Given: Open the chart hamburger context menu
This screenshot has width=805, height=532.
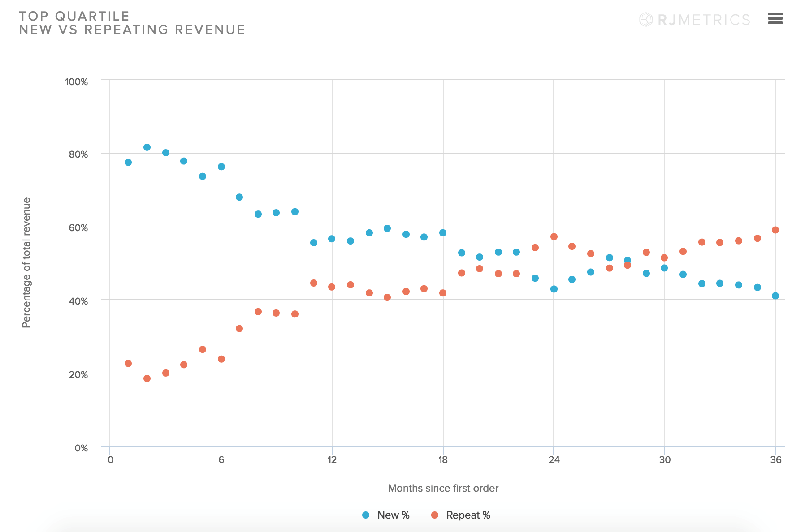Looking at the screenshot, I should [775, 18].
